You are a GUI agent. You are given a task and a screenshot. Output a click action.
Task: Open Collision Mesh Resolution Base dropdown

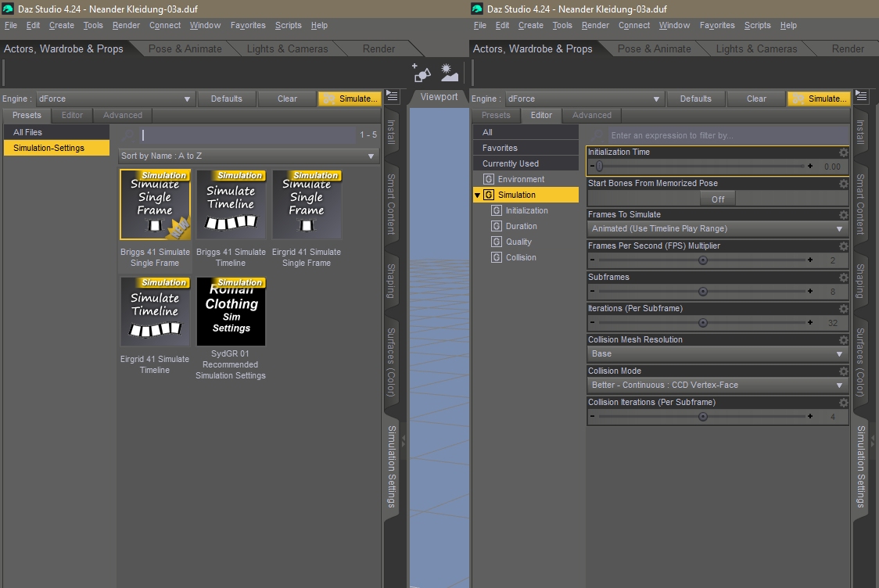(717, 353)
